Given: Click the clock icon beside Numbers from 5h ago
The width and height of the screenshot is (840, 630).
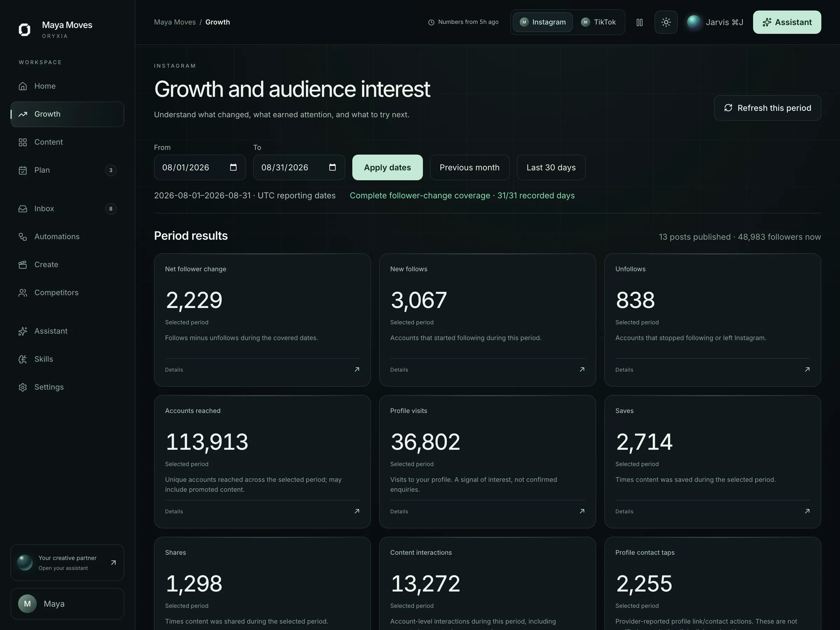Looking at the screenshot, I should point(431,22).
